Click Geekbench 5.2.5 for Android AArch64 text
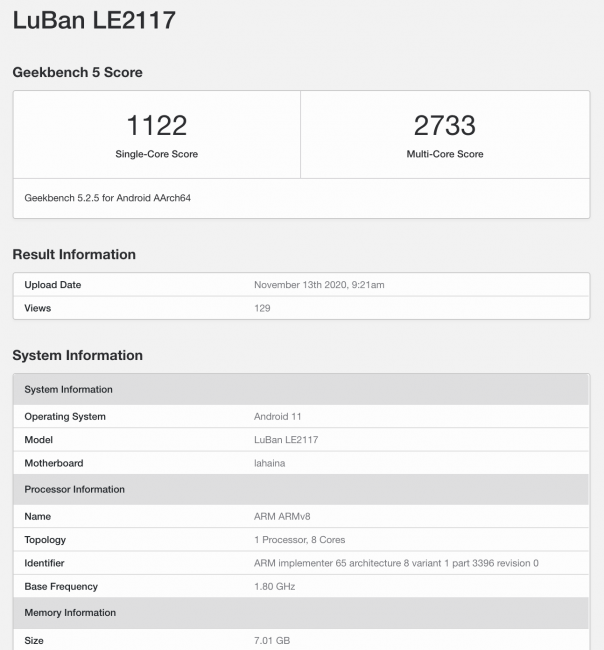 coord(108,198)
